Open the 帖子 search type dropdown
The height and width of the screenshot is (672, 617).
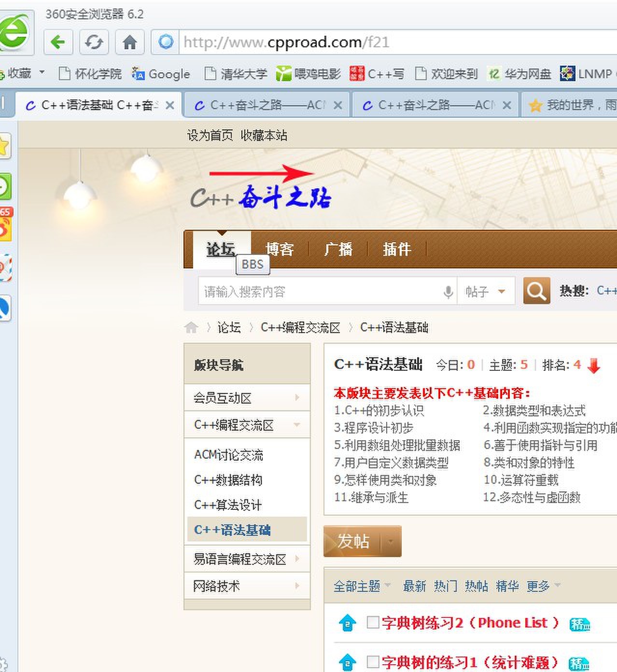coord(485,291)
